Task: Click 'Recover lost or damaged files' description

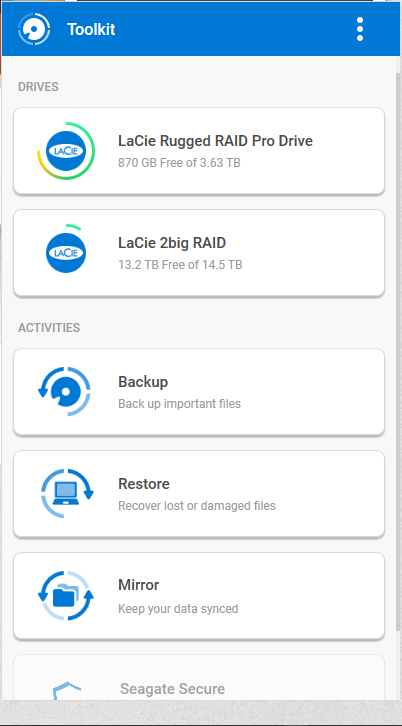Action: point(197,506)
